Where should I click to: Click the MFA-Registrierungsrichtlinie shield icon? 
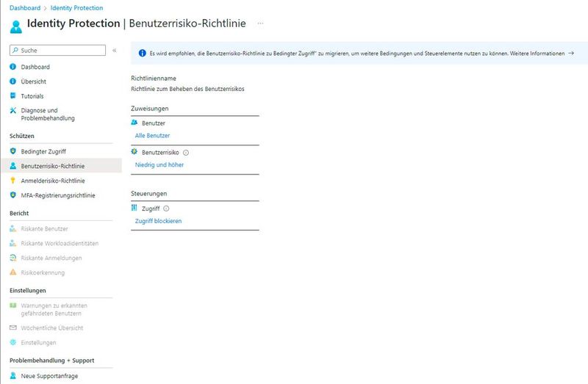pyautogui.click(x=12, y=195)
